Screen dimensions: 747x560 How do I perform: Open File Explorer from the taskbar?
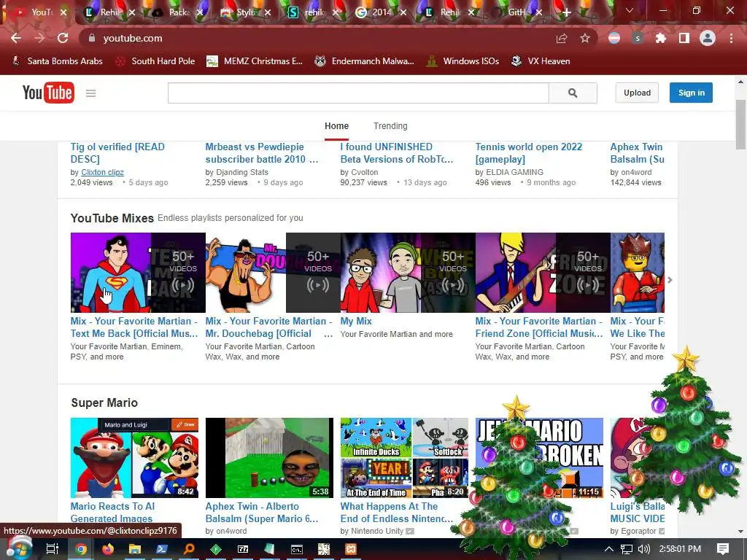(135, 549)
